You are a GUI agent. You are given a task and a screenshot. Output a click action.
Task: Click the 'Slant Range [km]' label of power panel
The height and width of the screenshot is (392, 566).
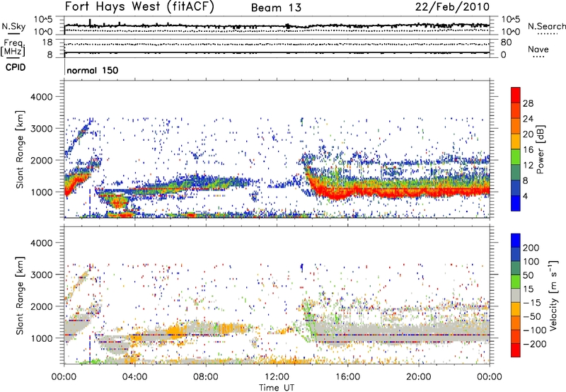pos(20,149)
